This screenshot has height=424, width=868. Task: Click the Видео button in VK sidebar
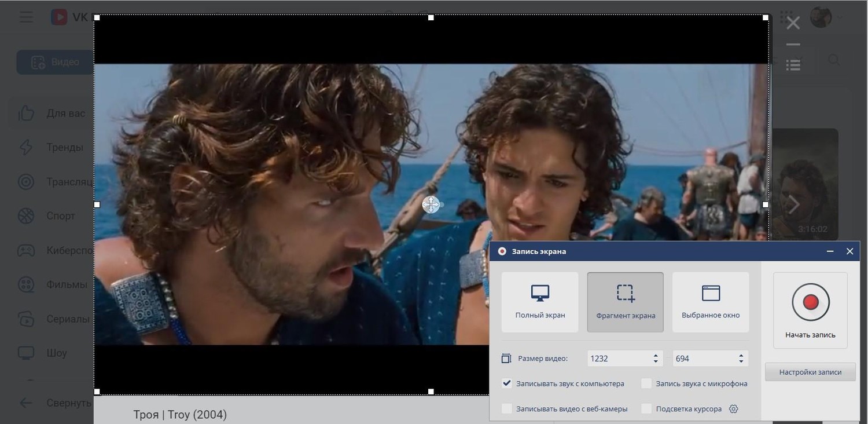pos(56,62)
